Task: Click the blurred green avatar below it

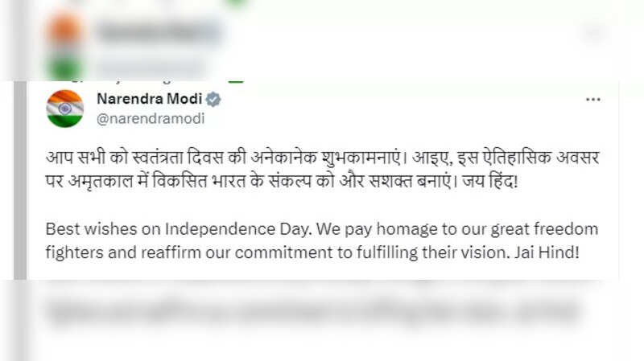Action: 64,66
